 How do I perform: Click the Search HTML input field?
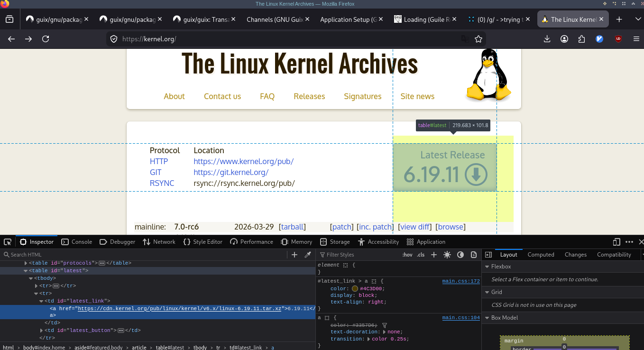[142, 255]
